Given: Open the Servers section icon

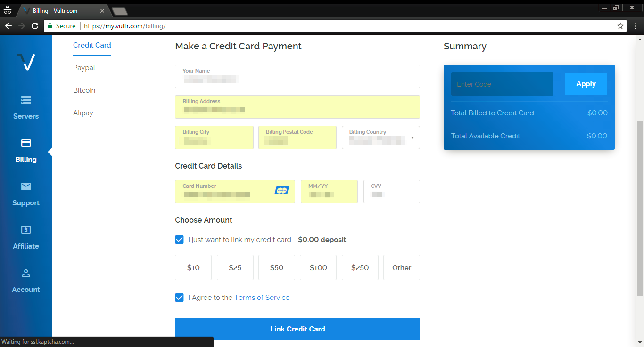Looking at the screenshot, I should (26, 100).
